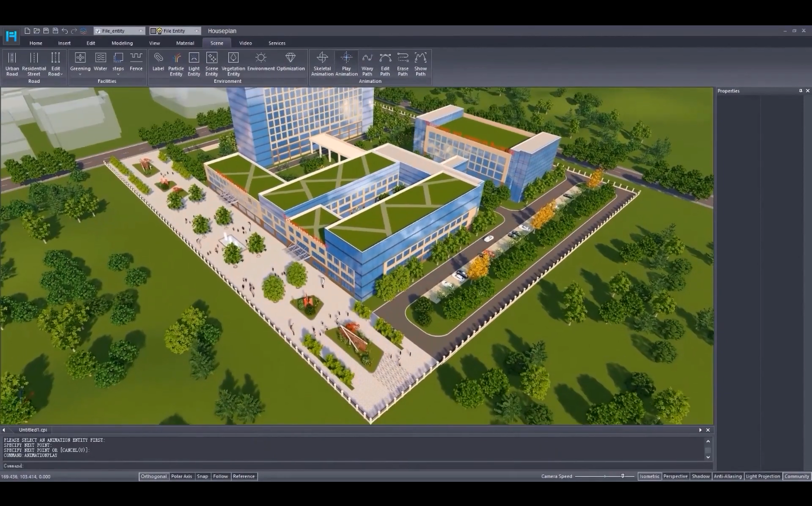Select the Fence tool

(135, 61)
